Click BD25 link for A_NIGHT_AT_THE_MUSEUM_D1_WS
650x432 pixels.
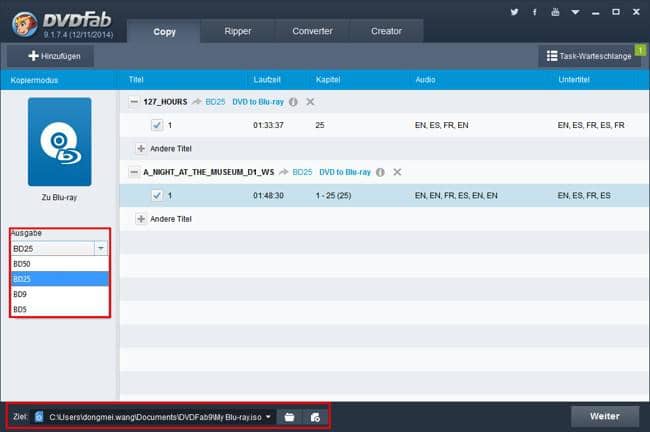tap(302, 172)
